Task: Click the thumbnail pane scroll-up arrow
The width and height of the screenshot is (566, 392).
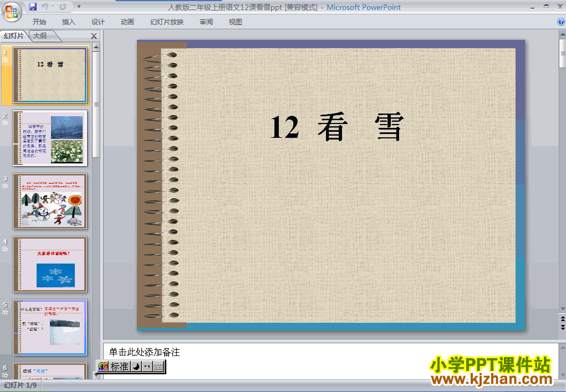Action: coord(96,47)
